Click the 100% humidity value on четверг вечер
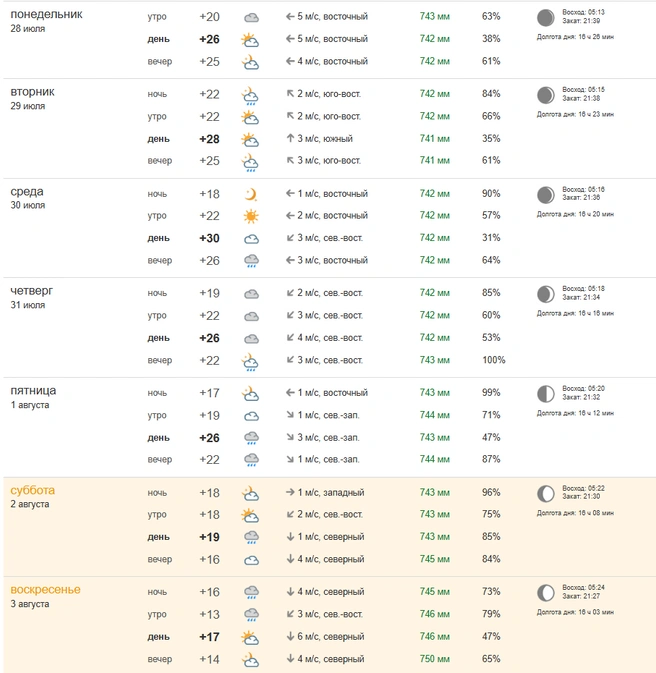The height and width of the screenshot is (673, 656). point(494,360)
